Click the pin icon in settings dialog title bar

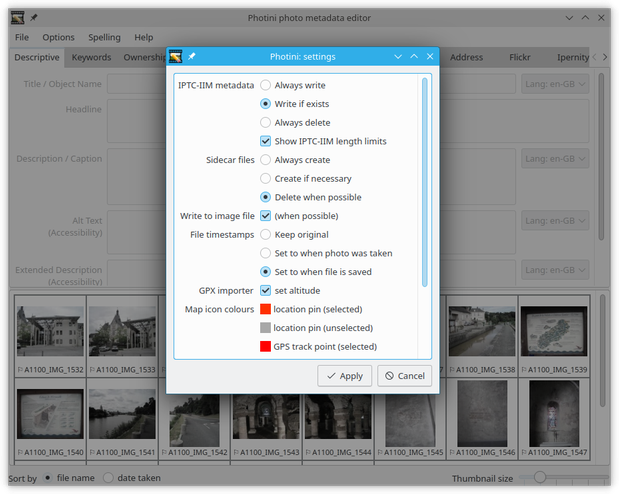click(x=192, y=56)
